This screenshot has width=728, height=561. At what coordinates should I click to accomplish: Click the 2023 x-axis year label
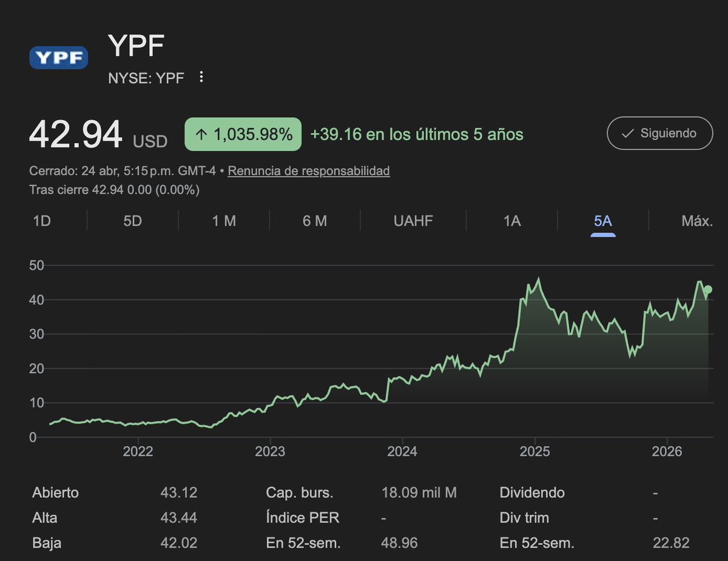[x=270, y=452]
